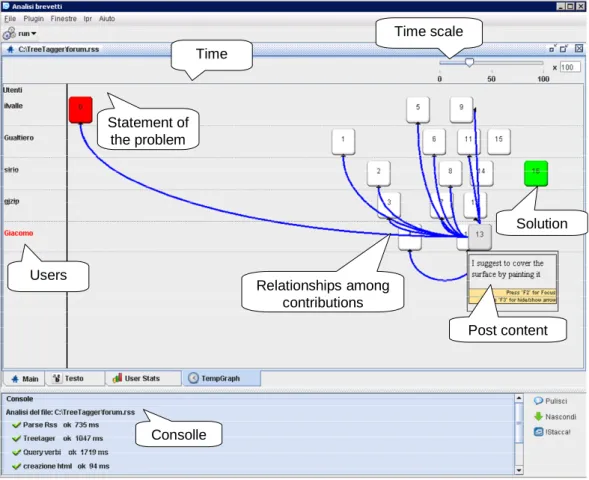The height and width of the screenshot is (480, 589).
Task: Click the User Stats bar chart icon
Action: pyautogui.click(x=117, y=378)
